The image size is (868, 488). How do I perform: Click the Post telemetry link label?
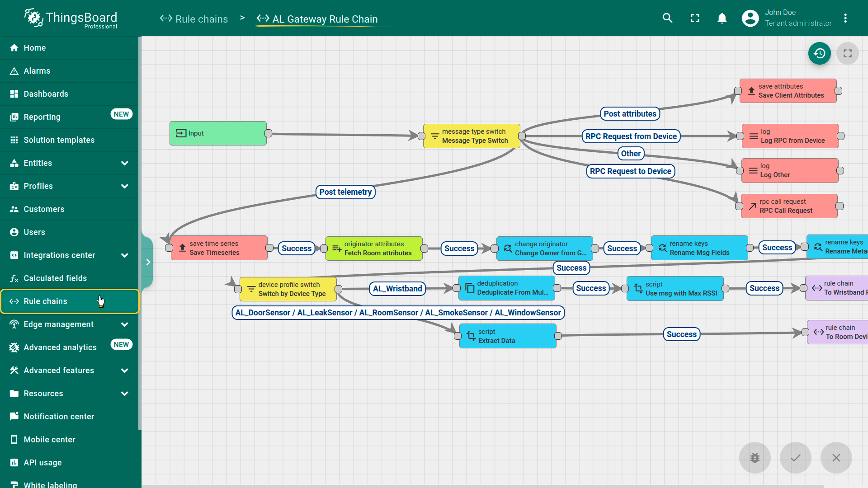345,192
